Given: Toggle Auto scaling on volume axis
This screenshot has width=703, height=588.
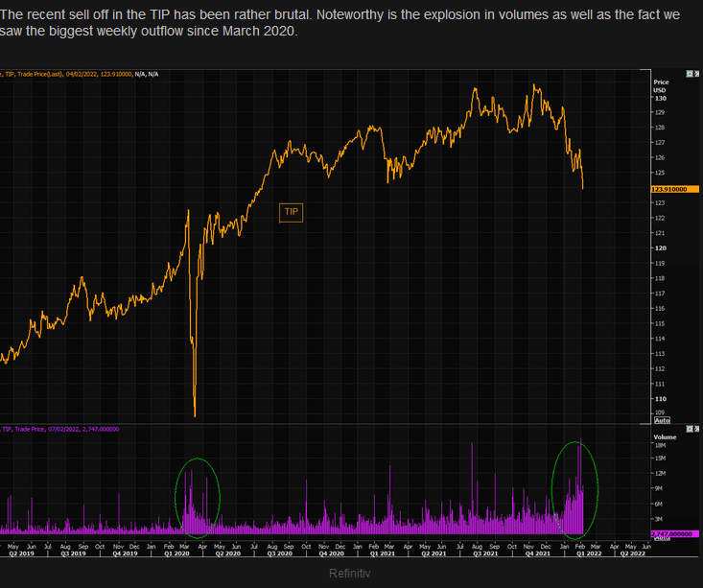Looking at the screenshot, I should point(662,539).
